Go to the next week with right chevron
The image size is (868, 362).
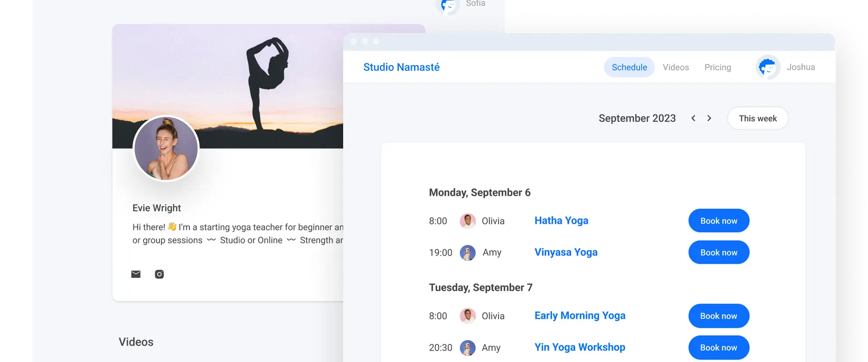[x=709, y=118]
